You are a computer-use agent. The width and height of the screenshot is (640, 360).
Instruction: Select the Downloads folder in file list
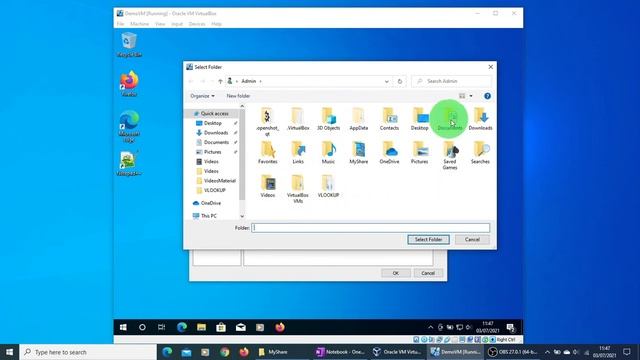click(480, 119)
